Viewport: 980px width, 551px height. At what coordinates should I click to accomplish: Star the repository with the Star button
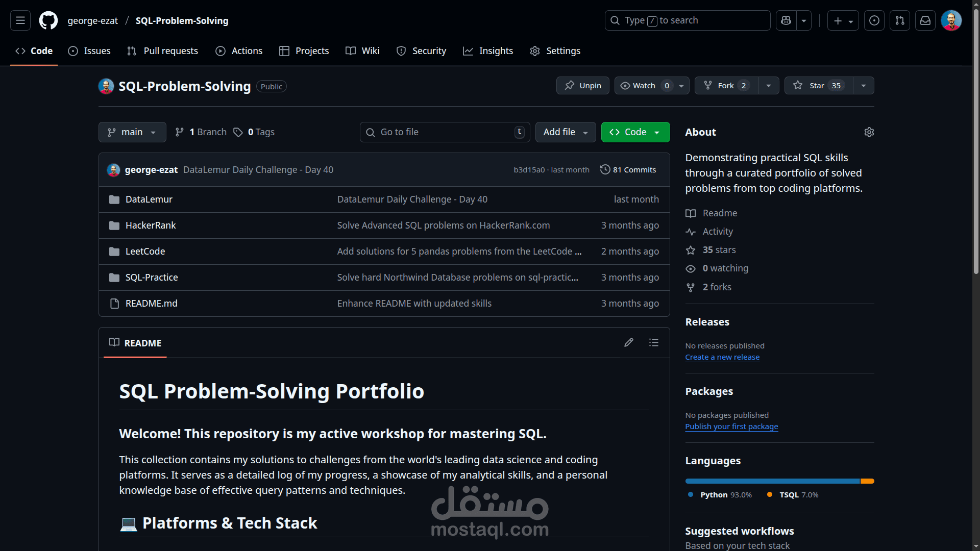819,86
